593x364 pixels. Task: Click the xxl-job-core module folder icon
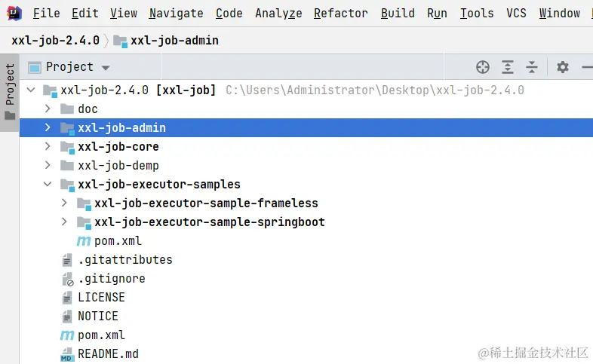67,147
